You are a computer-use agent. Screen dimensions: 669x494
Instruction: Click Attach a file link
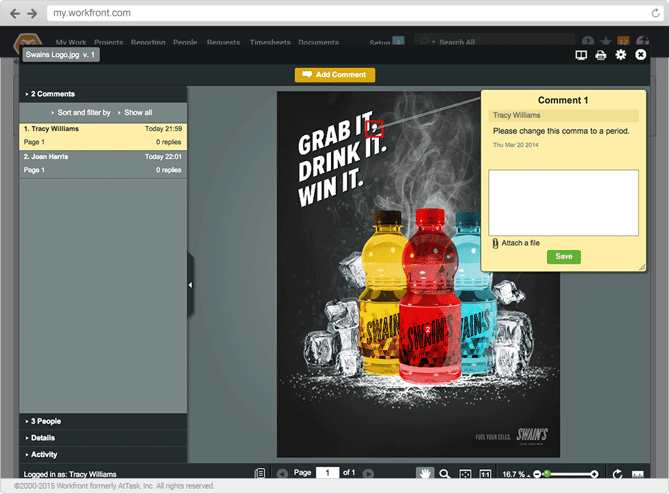(520, 243)
